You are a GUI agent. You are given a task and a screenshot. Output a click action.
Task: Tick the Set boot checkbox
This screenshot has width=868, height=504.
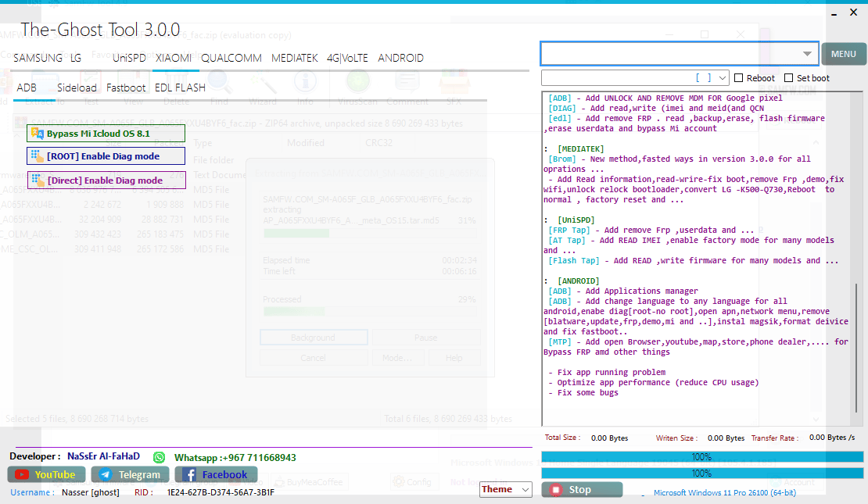(789, 78)
